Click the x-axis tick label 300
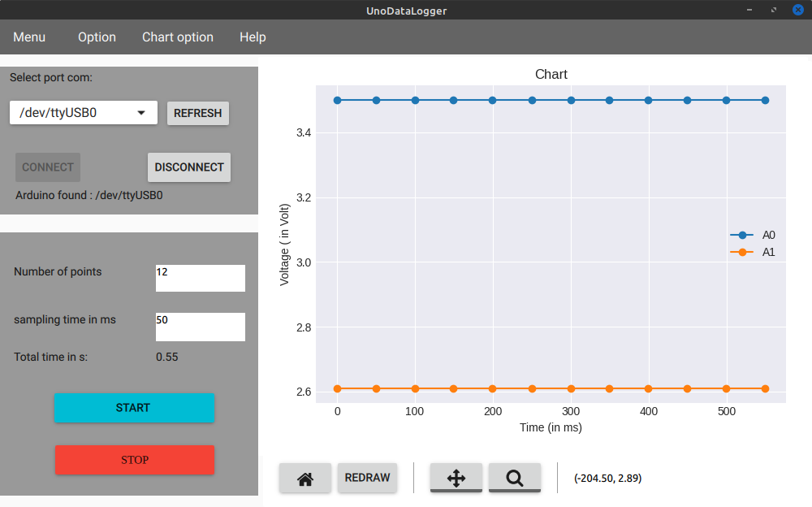 click(571, 412)
